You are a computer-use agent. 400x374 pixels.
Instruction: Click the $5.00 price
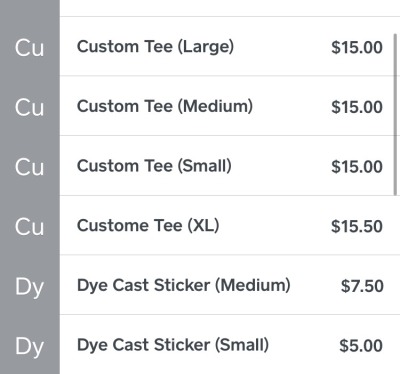(361, 346)
